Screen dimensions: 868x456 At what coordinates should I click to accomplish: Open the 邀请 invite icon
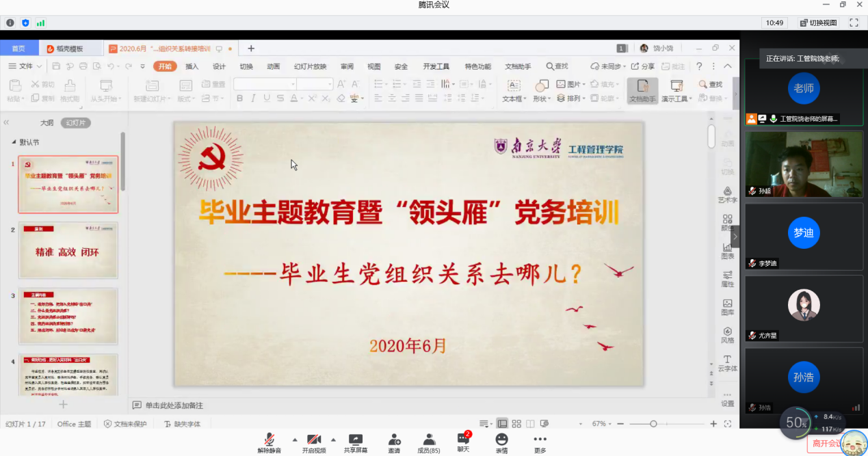[x=394, y=440]
